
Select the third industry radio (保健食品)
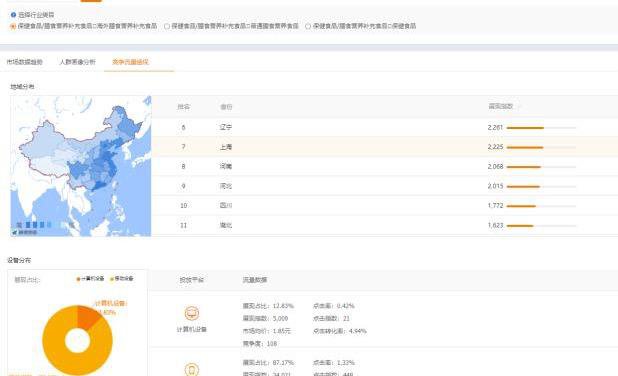pyautogui.click(x=308, y=26)
